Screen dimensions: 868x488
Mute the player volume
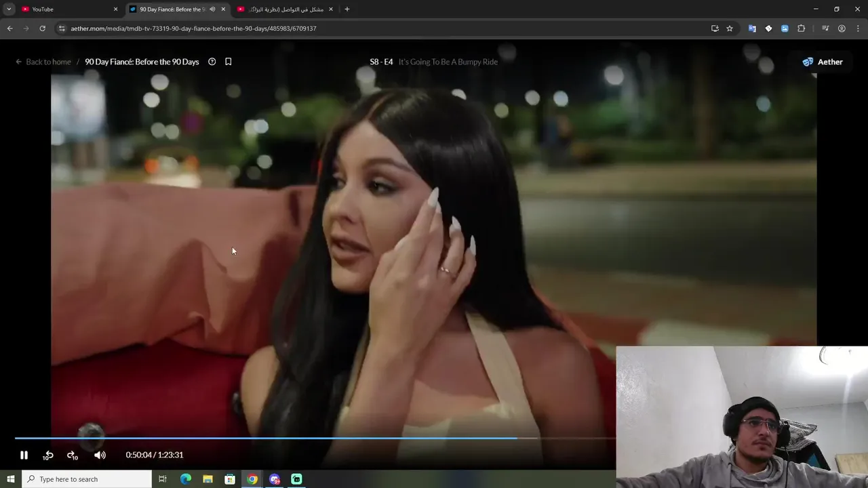pyautogui.click(x=100, y=455)
